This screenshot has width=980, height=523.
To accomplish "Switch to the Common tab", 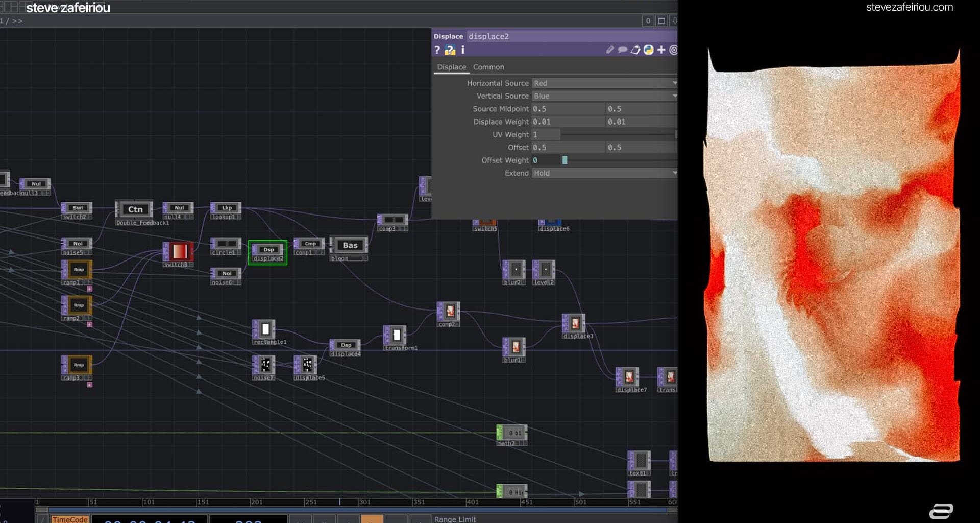I will 488,67.
